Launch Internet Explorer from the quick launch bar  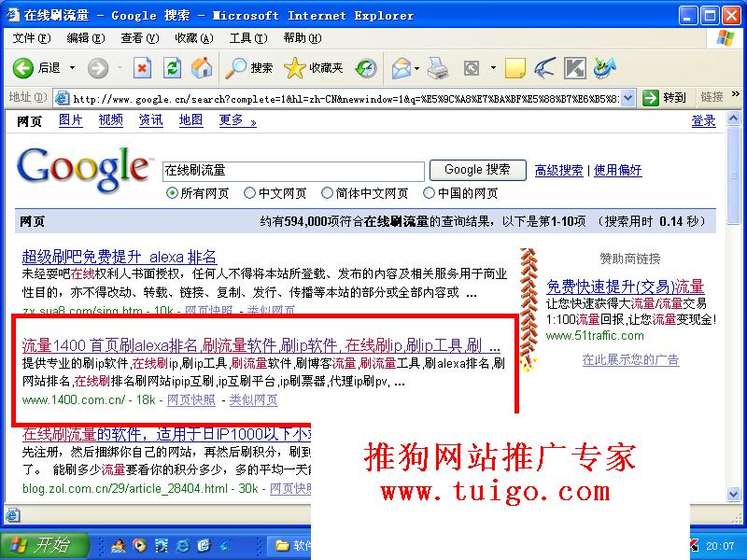[x=182, y=546]
